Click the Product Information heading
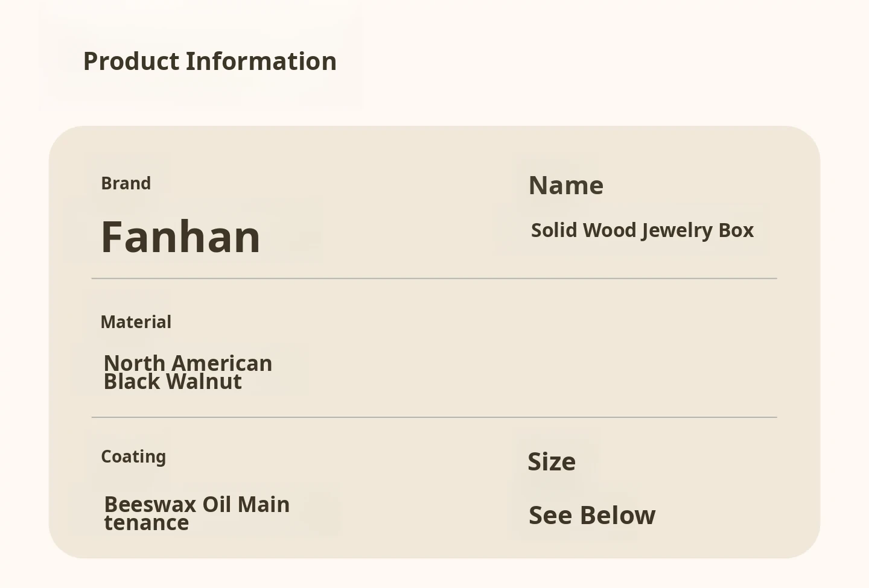The height and width of the screenshot is (588, 869). coord(209,62)
